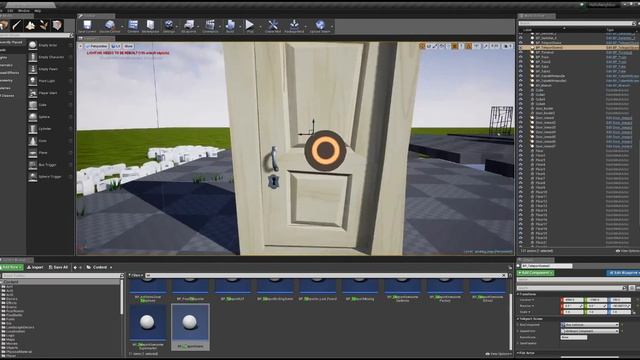Open the Filters dropdown in Content Browser

click(136, 276)
